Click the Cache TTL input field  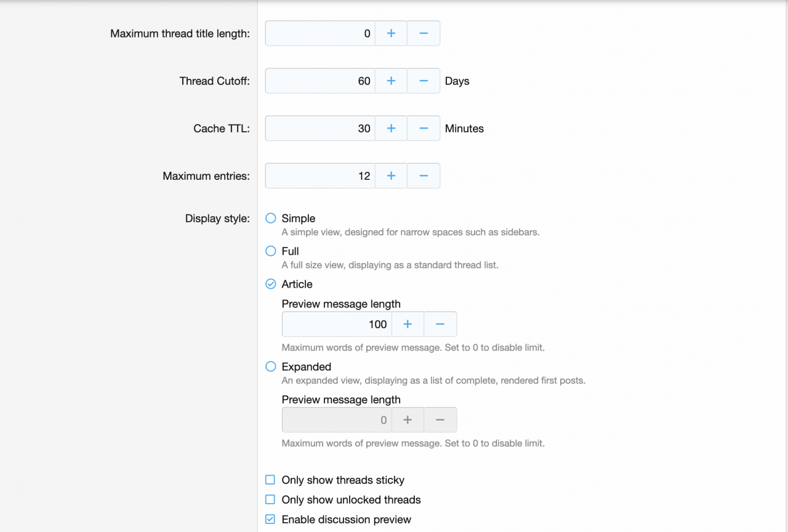[x=320, y=128]
